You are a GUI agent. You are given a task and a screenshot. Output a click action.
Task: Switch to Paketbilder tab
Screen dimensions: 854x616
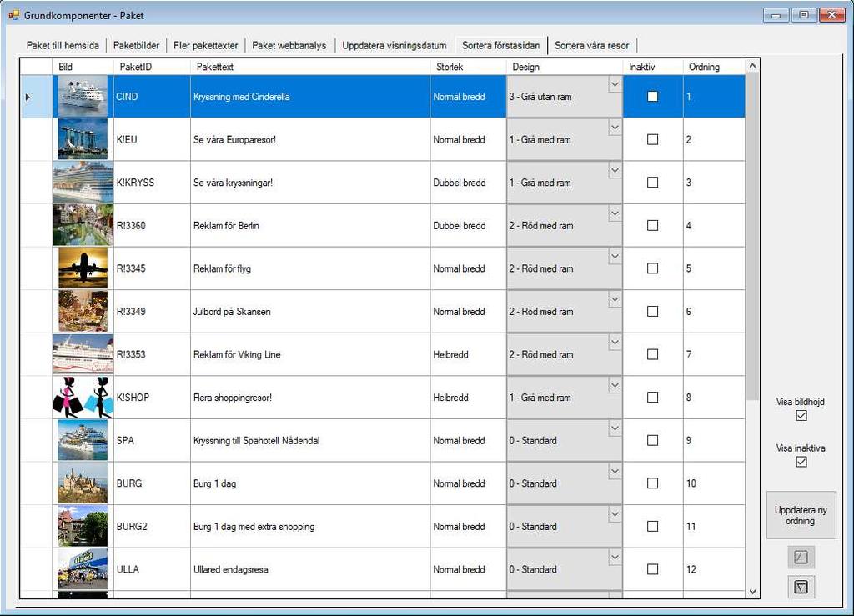click(x=136, y=46)
